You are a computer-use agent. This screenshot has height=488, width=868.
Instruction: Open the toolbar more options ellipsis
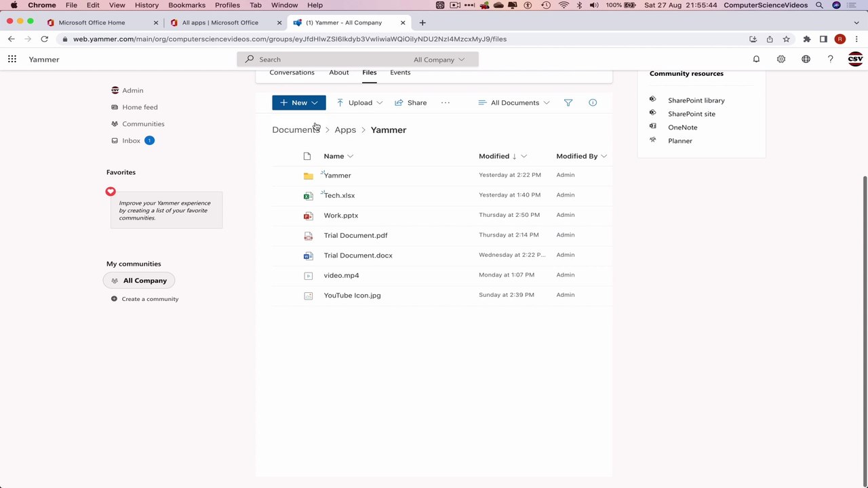446,103
